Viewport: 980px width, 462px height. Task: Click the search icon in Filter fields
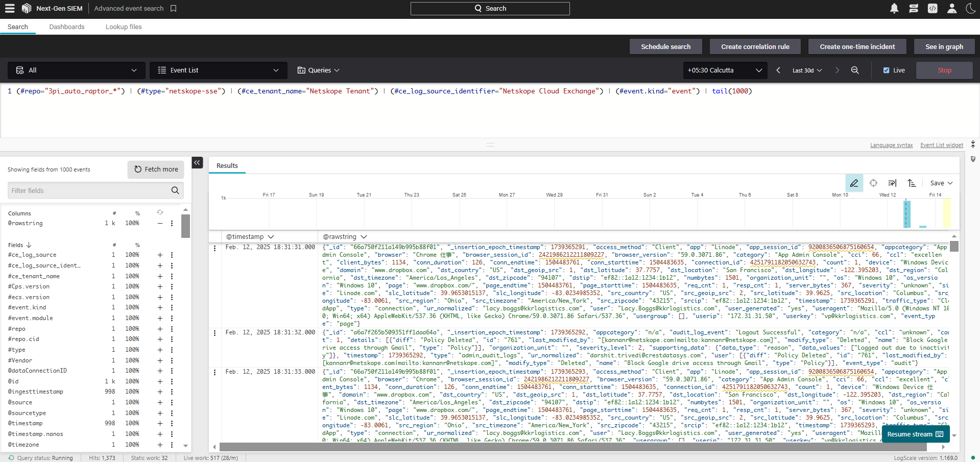[x=175, y=190]
